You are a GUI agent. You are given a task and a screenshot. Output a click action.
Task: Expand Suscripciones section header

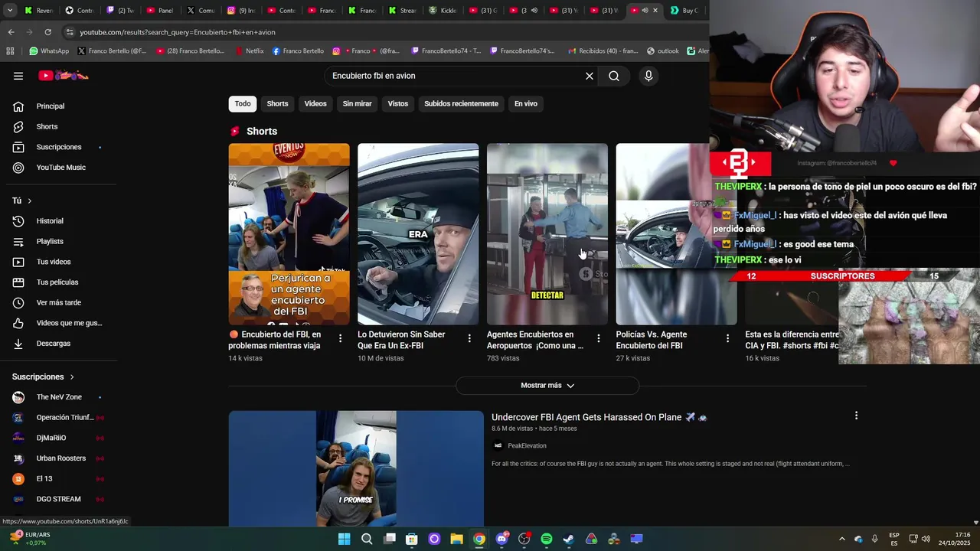click(44, 377)
